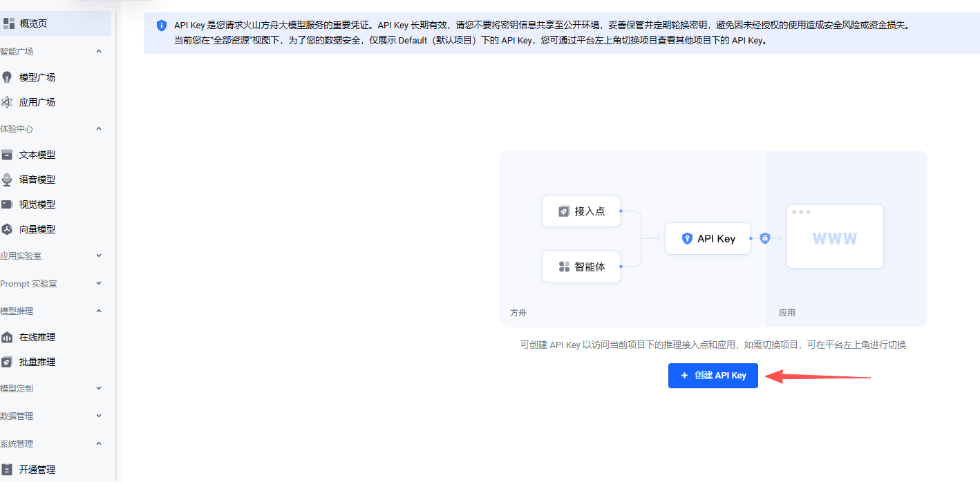Click the notice line starting 当前您在"全部资源"视图下

(470, 41)
